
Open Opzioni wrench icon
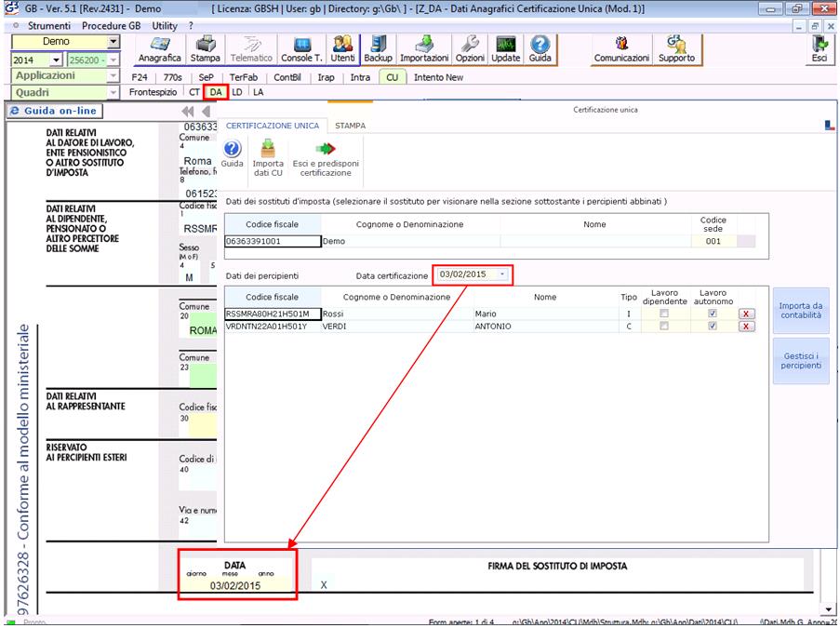(470, 50)
